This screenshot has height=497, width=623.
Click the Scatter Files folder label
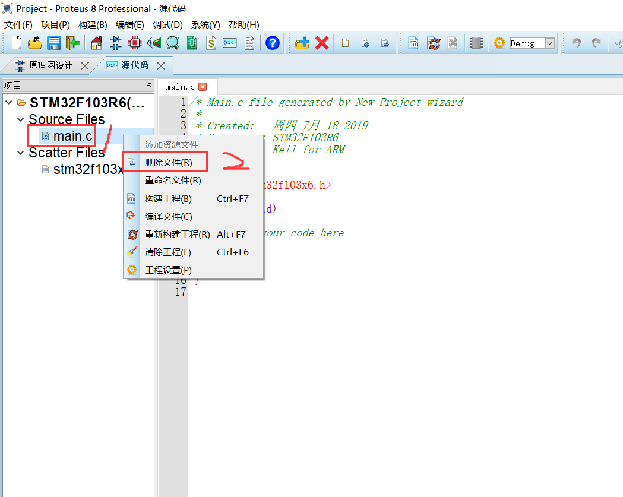click(x=66, y=153)
